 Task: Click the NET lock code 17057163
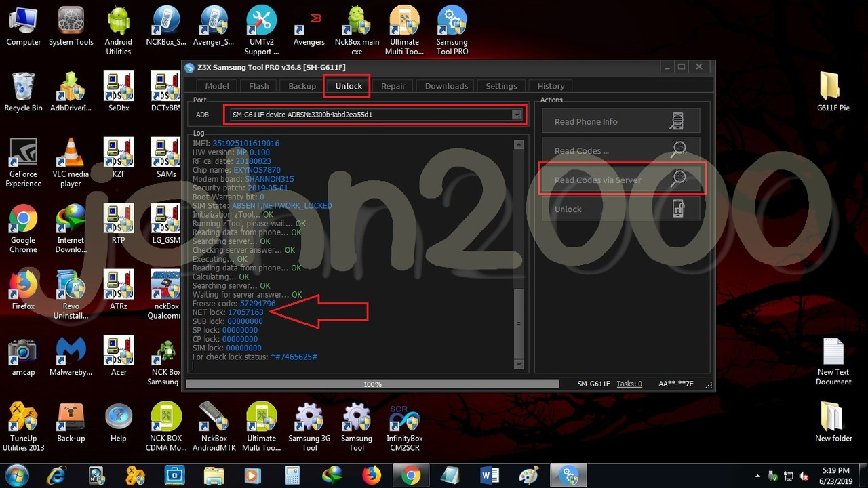[245, 312]
